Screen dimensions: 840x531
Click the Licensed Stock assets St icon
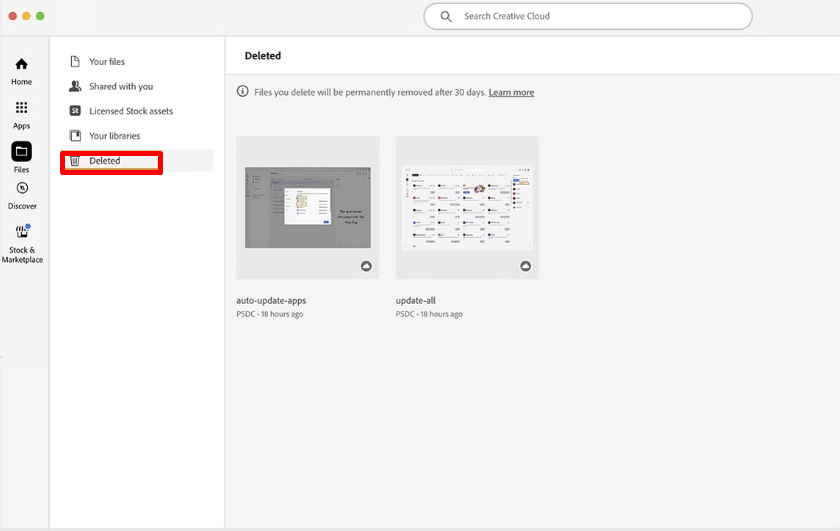coord(75,111)
